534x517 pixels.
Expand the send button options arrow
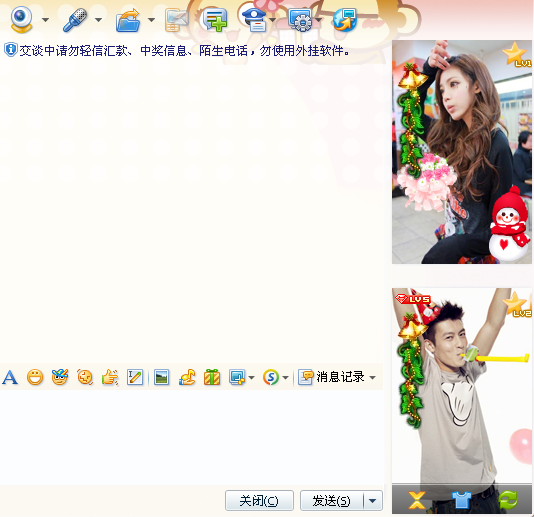[x=373, y=501]
